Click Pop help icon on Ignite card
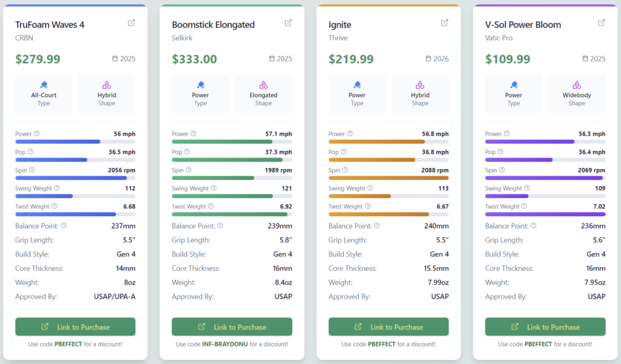 344,152
